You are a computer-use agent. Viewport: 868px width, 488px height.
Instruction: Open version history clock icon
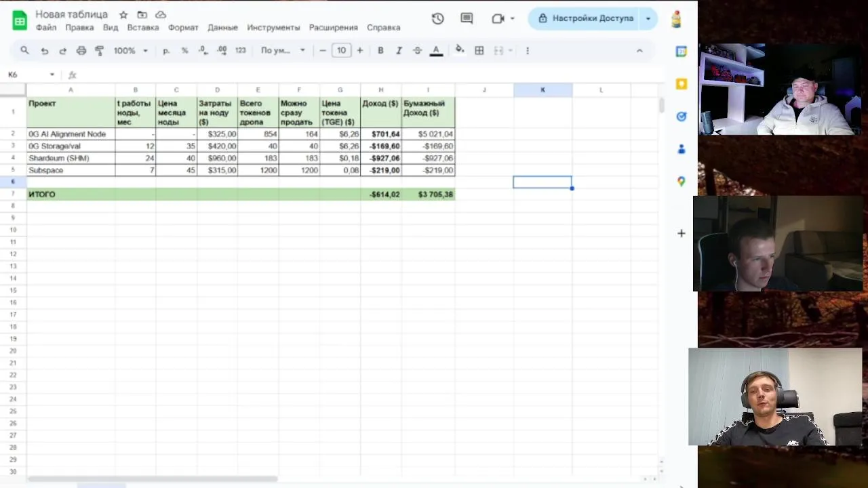click(x=437, y=19)
